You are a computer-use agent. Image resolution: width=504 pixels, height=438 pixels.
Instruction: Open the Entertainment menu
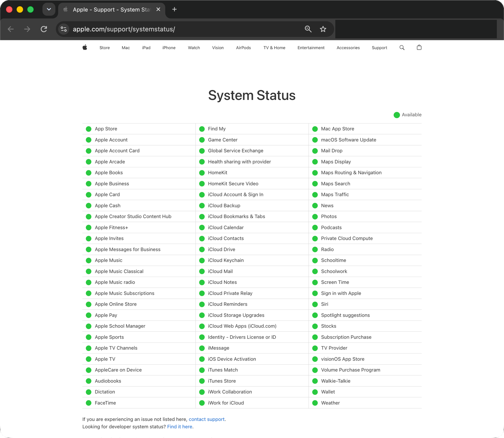[311, 48]
